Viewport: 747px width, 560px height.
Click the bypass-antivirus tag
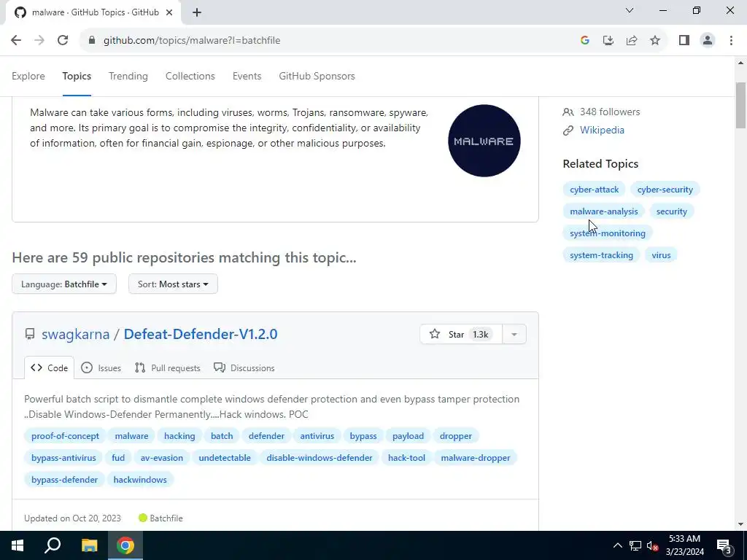pyautogui.click(x=64, y=458)
